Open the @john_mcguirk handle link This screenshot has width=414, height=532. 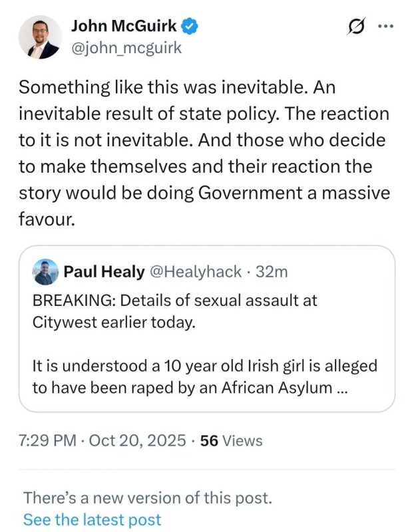[126, 47]
